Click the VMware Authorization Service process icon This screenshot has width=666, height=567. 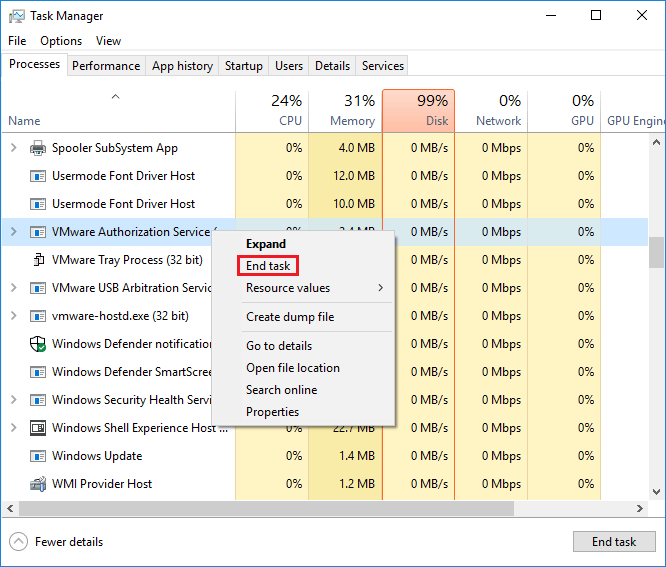[x=38, y=232]
